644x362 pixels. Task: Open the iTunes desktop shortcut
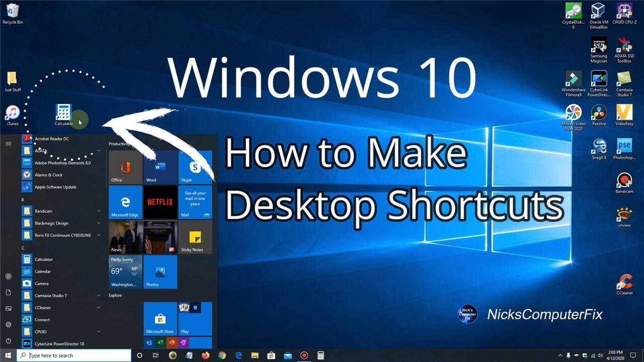pos(13,116)
